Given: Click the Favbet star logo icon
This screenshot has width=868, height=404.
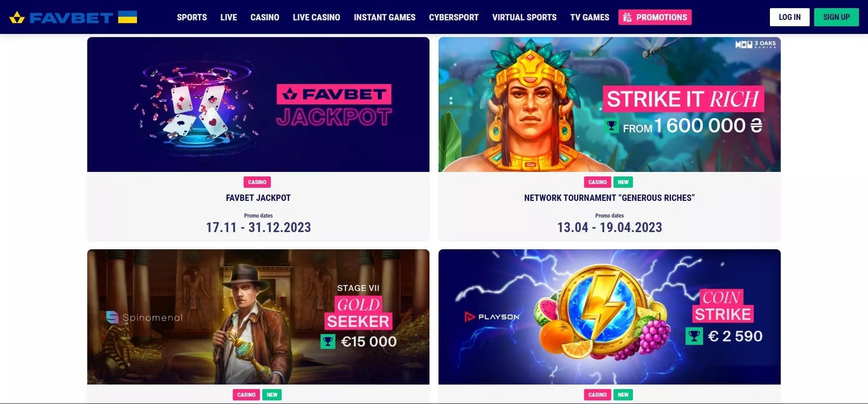Looking at the screenshot, I should pos(17,18).
